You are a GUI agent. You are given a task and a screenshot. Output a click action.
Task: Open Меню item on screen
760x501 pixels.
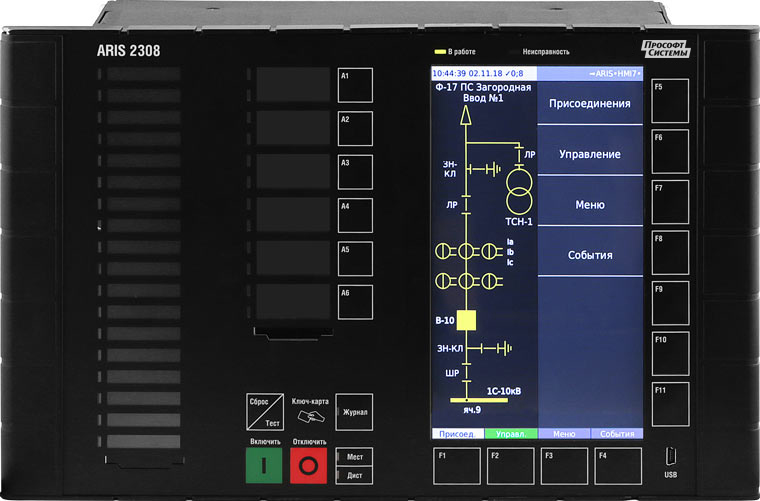tap(590, 204)
